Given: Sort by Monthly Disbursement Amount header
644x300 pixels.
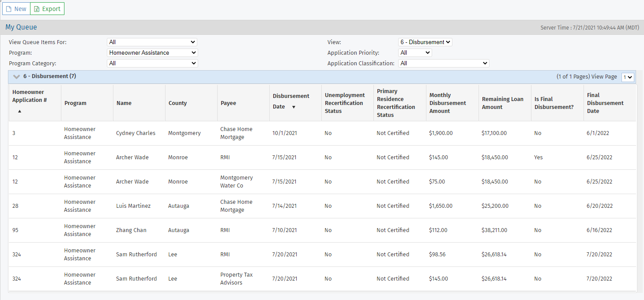Looking at the screenshot, I should 447,103.
